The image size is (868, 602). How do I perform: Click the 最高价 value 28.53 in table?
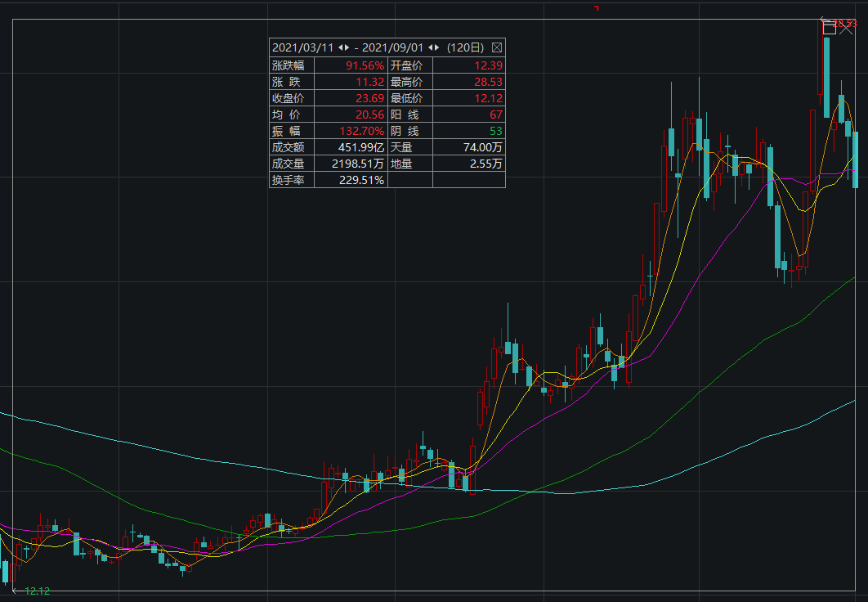pyautogui.click(x=486, y=82)
